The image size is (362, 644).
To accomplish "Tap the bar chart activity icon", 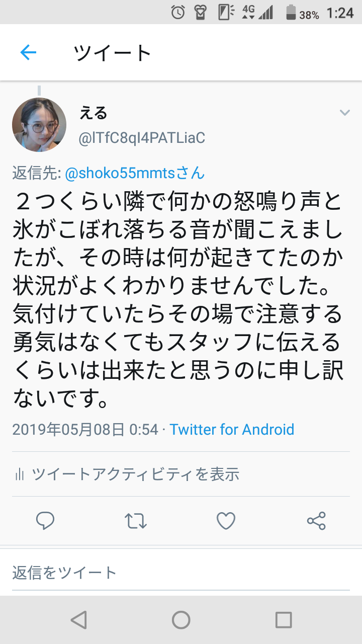I will point(20,474).
